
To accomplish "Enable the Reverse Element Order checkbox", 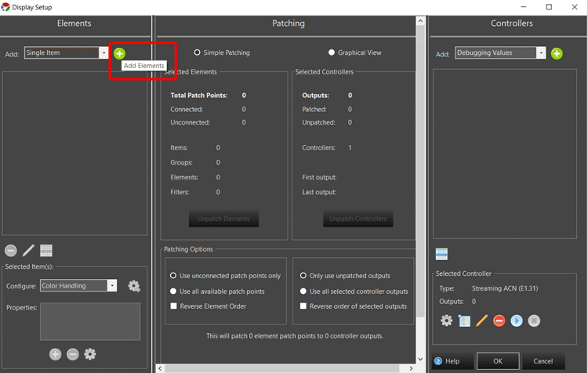I will (x=173, y=306).
